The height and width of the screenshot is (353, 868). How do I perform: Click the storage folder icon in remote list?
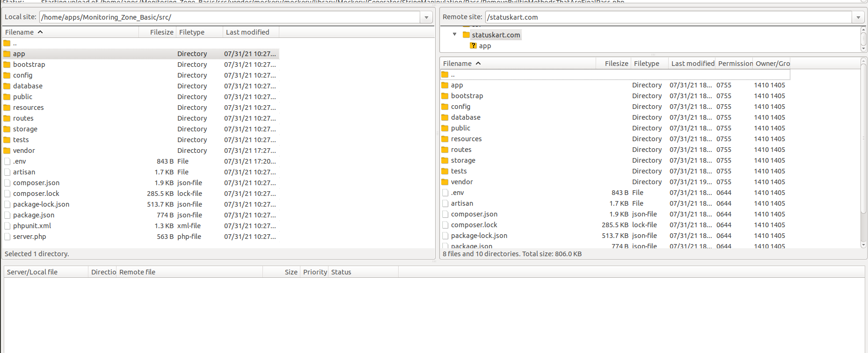coord(445,160)
